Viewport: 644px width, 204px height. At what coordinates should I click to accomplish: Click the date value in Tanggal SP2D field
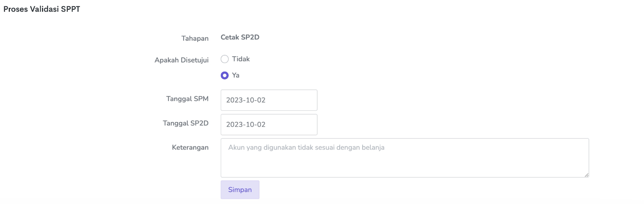click(246, 124)
